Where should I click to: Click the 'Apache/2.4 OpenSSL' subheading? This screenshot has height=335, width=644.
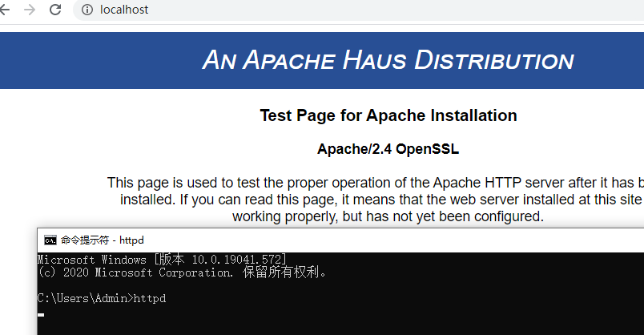pyautogui.click(x=388, y=149)
